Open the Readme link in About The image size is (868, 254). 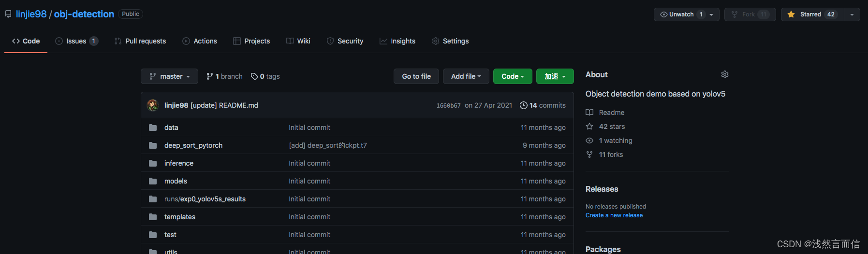pyautogui.click(x=605, y=113)
